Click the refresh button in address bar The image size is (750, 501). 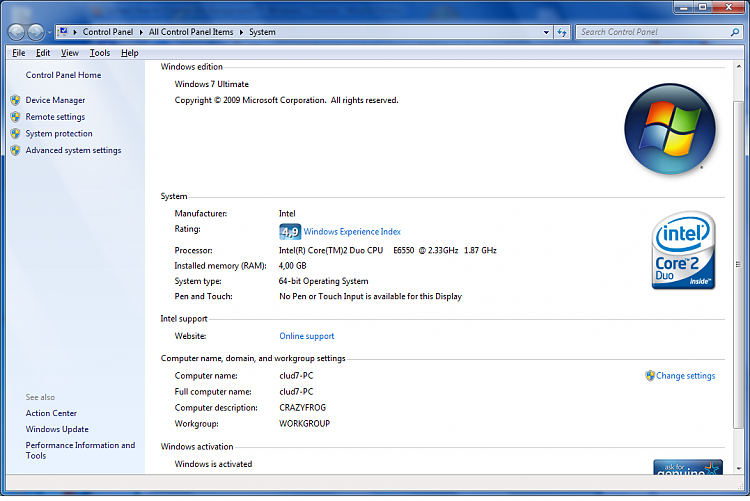(x=562, y=32)
